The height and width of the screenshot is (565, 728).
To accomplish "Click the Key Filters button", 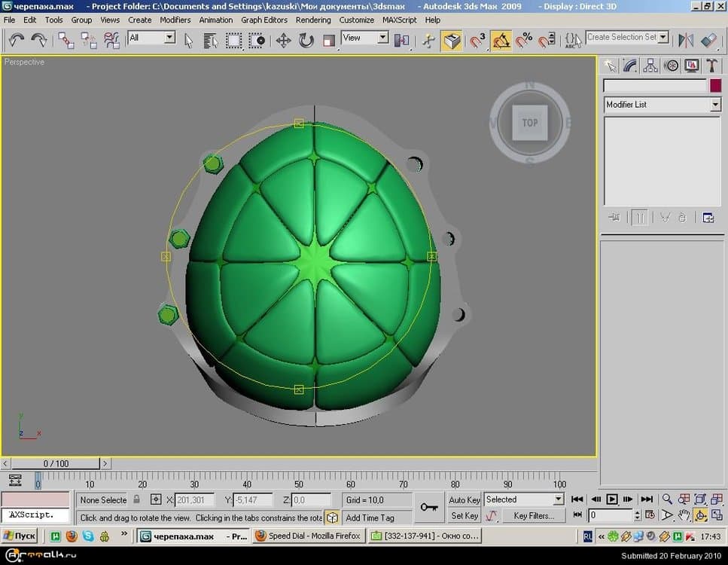I will 533,516.
